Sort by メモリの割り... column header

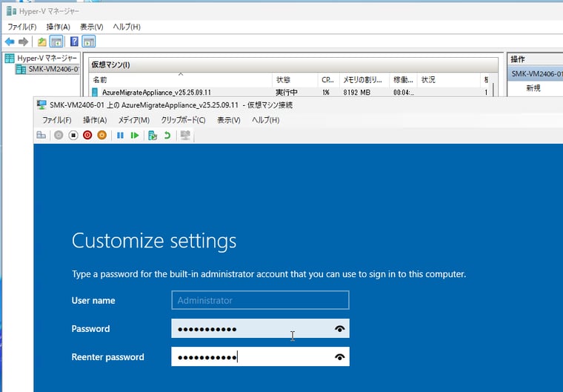pos(364,80)
